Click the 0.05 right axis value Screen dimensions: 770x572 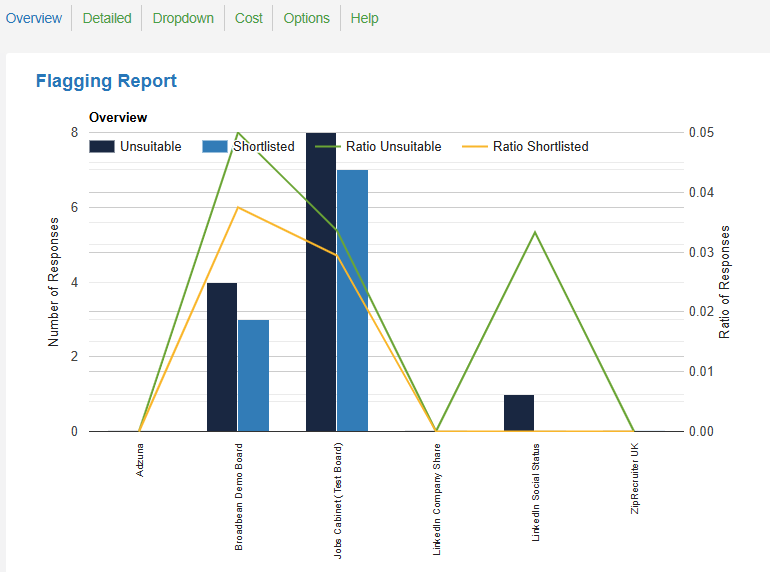(x=701, y=132)
